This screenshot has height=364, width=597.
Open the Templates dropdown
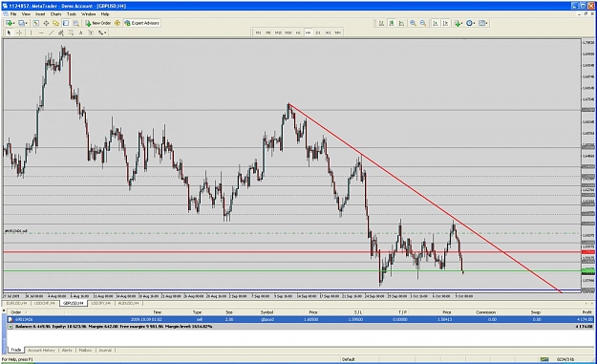(482, 23)
